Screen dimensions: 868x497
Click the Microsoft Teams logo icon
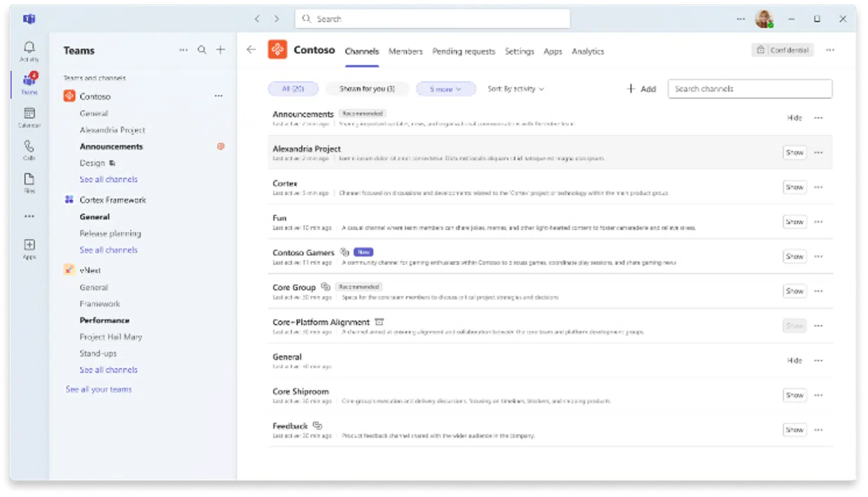pos(29,19)
